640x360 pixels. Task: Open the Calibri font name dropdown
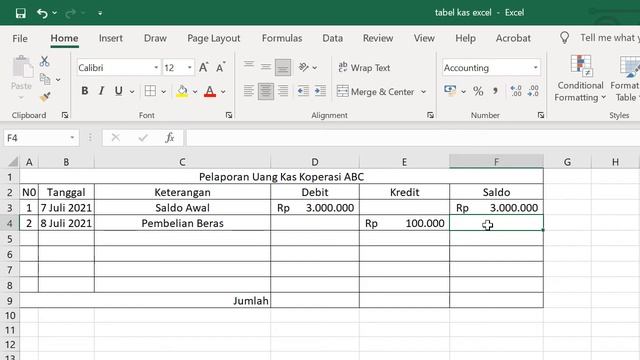[156, 68]
